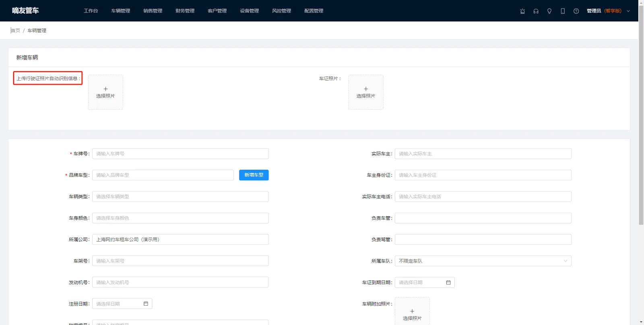Image resolution: width=644 pixels, height=325 pixels.
Task: Open the 工作台 menu
Action: [91, 11]
